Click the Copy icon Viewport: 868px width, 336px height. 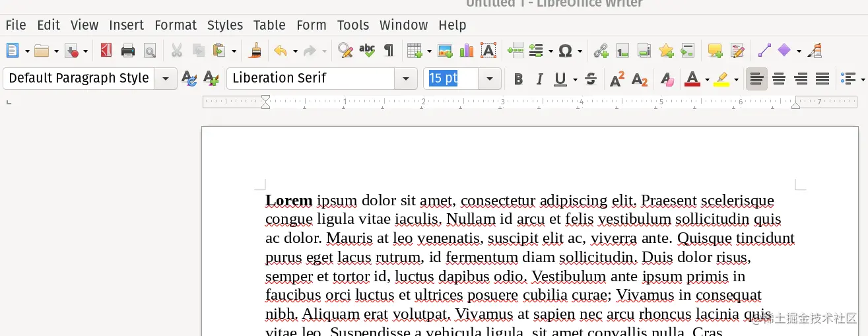click(x=198, y=50)
